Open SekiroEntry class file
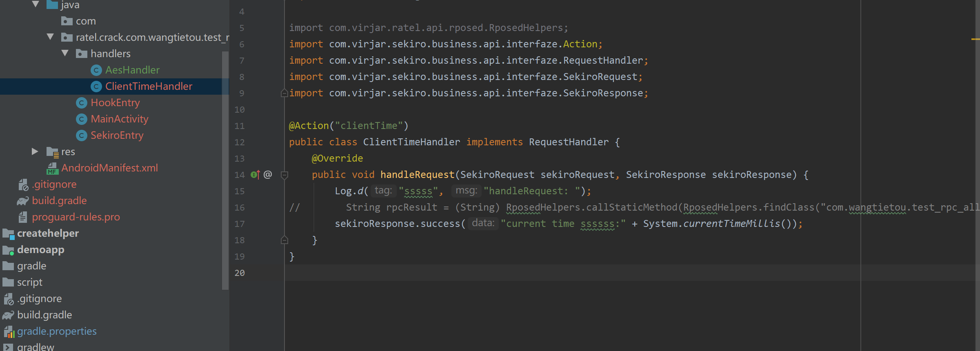Viewport: 980px width, 351px height. click(x=117, y=135)
